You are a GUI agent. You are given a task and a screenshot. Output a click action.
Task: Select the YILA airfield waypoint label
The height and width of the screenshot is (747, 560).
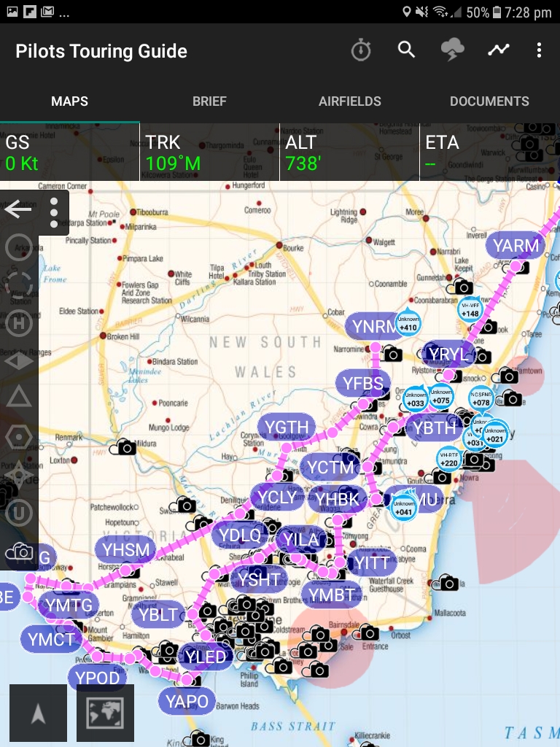click(x=301, y=539)
